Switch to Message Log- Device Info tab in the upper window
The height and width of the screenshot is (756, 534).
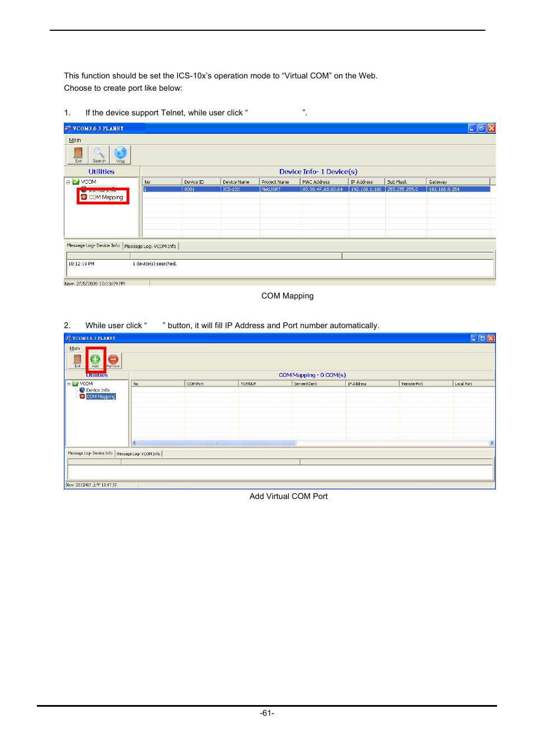tap(93, 245)
